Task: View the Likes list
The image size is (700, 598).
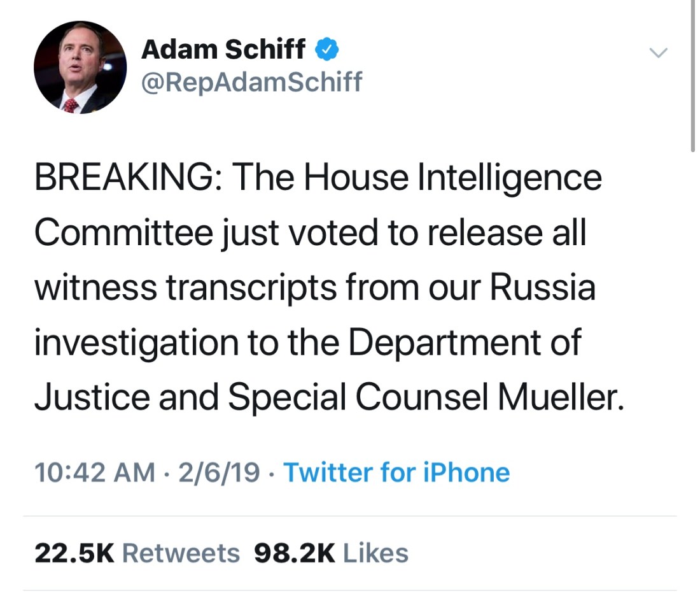Action: 375,553
